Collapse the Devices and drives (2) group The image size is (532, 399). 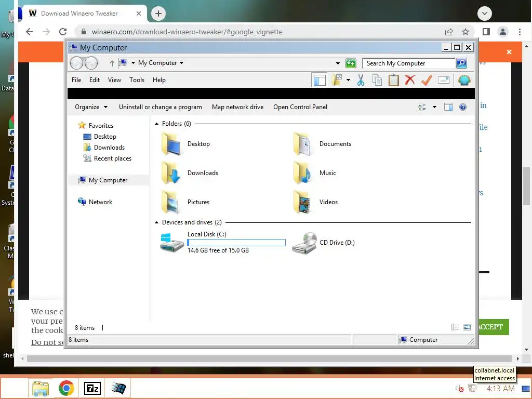[156, 222]
